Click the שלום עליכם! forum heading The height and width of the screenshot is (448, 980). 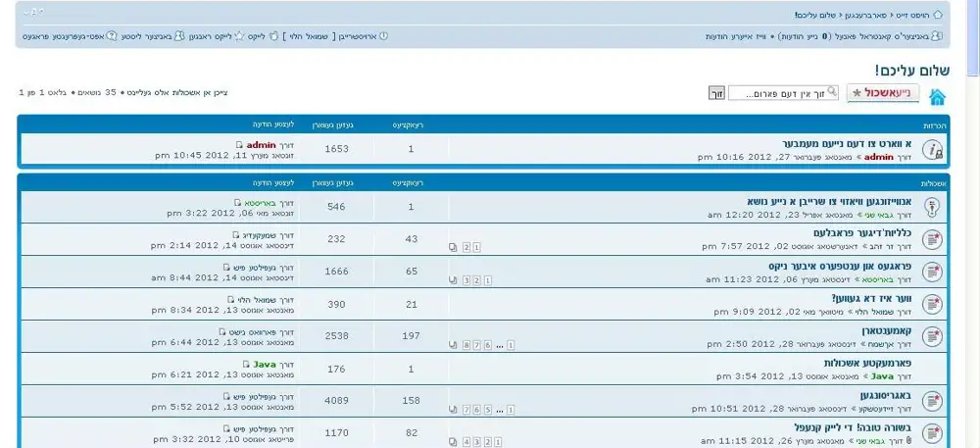tap(912, 71)
